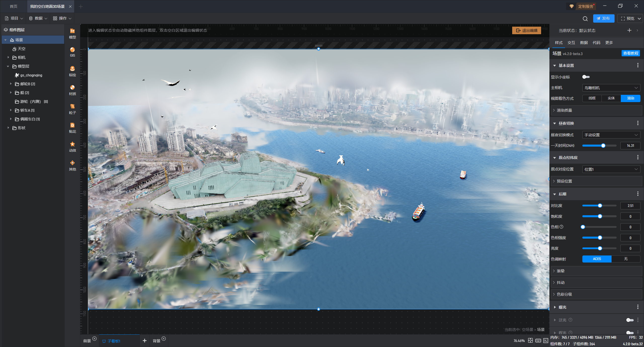Adjust the 对比度 contrast slider
Viewport: 644px width, 347px height.
600,206
